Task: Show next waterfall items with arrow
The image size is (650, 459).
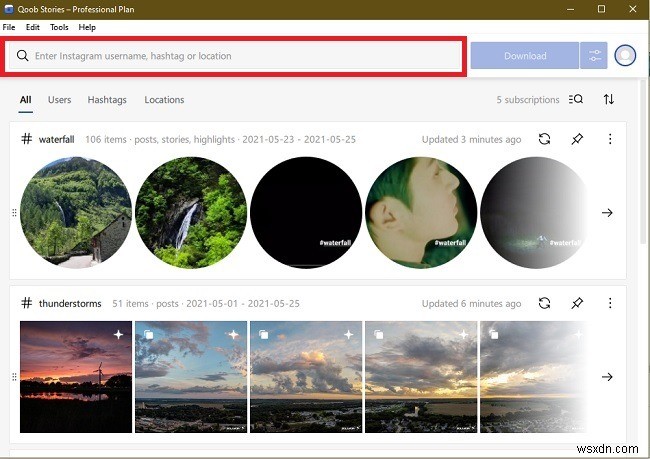Action: [607, 213]
